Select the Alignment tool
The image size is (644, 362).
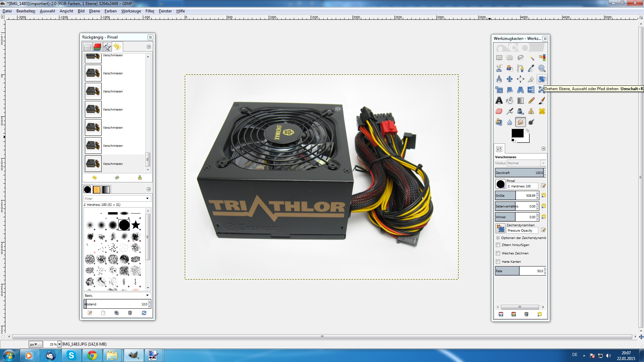click(x=521, y=79)
